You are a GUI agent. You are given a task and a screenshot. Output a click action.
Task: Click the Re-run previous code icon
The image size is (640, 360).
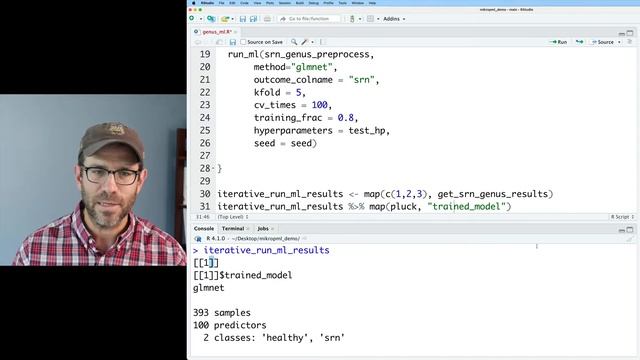[580, 42]
